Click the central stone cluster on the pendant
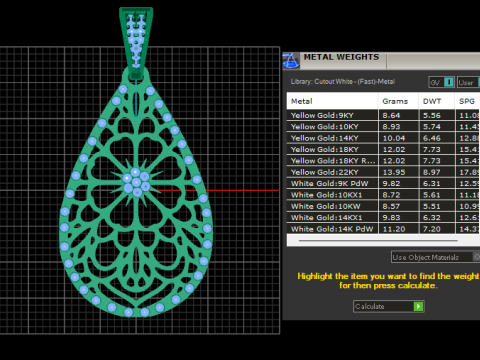Image resolution: width=480 pixels, height=360 pixels. (x=136, y=182)
